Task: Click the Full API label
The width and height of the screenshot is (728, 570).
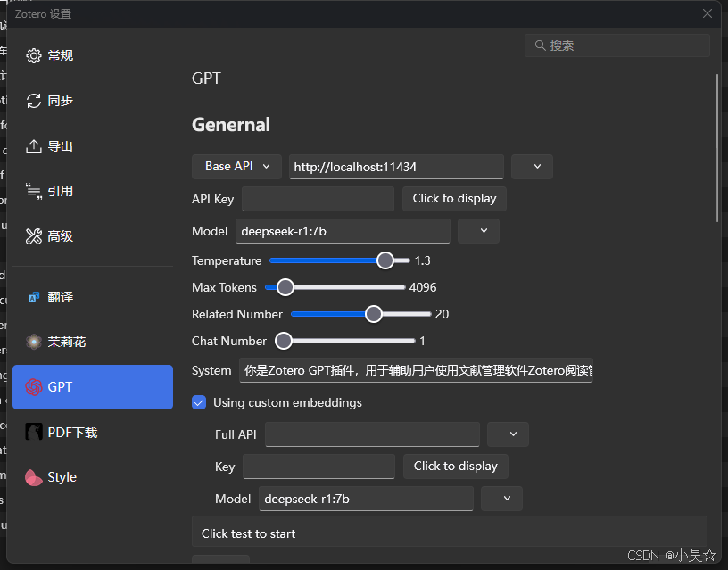Action: pyautogui.click(x=236, y=434)
